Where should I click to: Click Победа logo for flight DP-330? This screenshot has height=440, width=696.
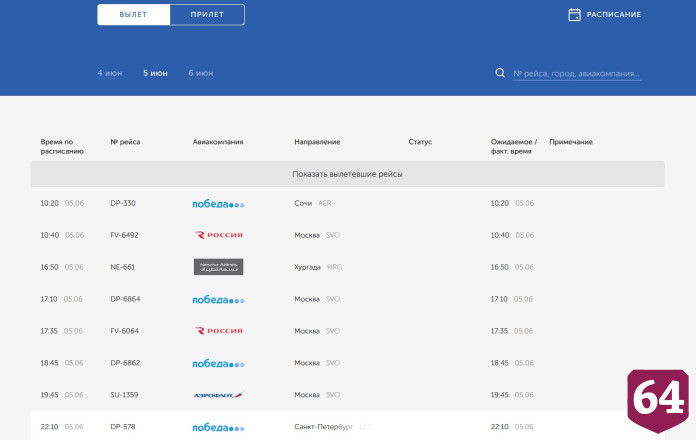click(218, 204)
